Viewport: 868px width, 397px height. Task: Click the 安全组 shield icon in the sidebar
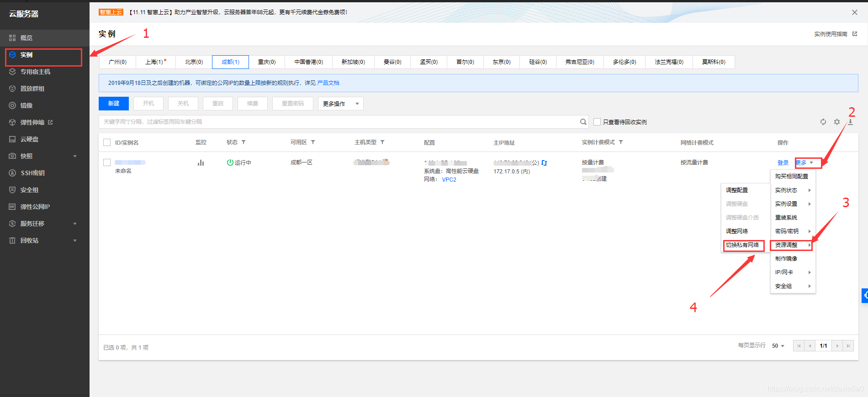click(12, 190)
